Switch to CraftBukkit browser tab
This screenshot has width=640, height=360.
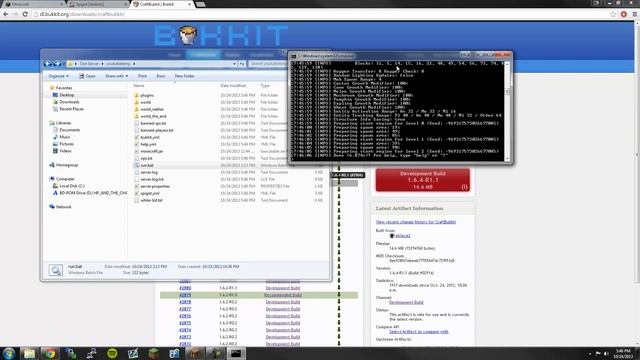coord(162,4)
